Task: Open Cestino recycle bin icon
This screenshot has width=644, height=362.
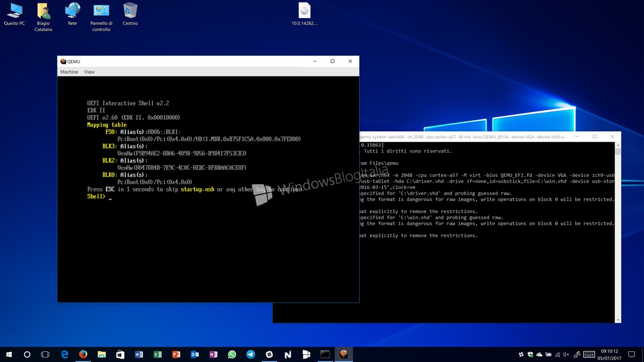Action: [x=130, y=14]
